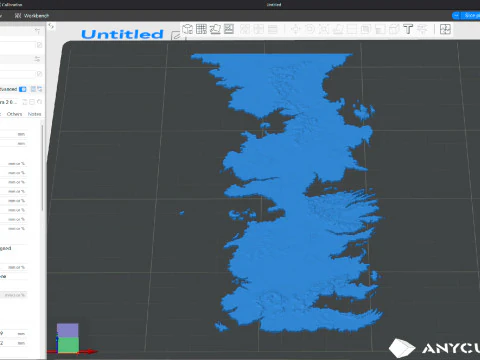Open the Cut tool
This screenshot has width=480, height=360.
pyautogui.click(x=352, y=29)
